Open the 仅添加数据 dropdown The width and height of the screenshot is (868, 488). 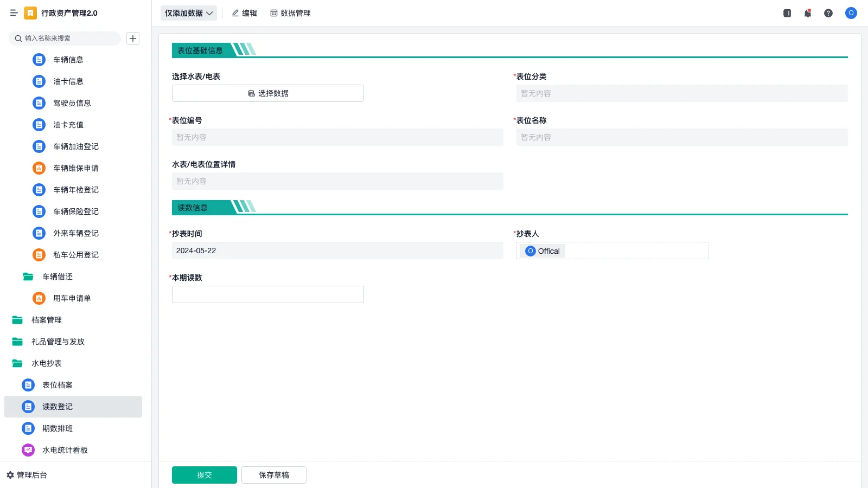click(189, 13)
